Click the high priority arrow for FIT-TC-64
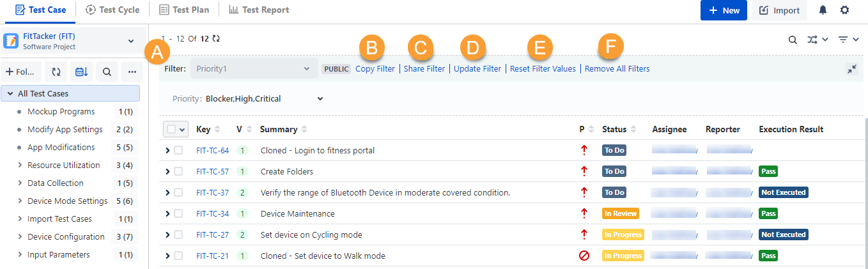868x269 pixels. click(584, 151)
